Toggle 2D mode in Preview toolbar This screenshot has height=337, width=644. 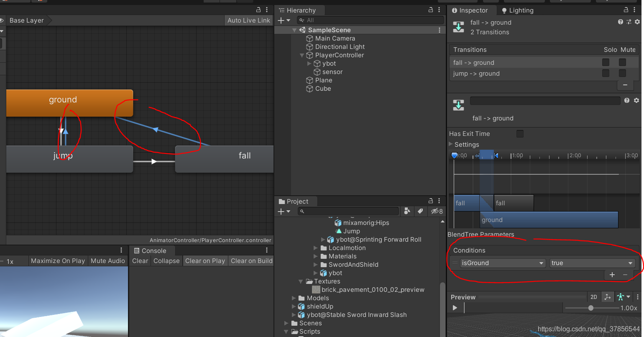(x=594, y=297)
